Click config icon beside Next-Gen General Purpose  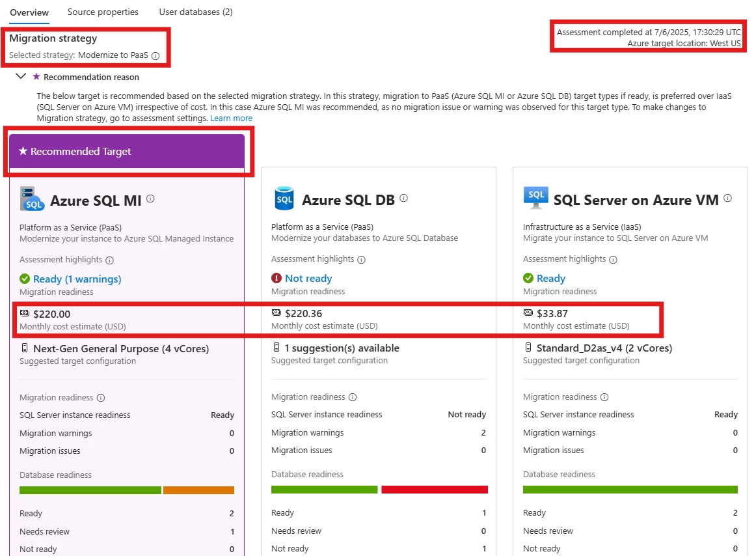pos(25,348)
